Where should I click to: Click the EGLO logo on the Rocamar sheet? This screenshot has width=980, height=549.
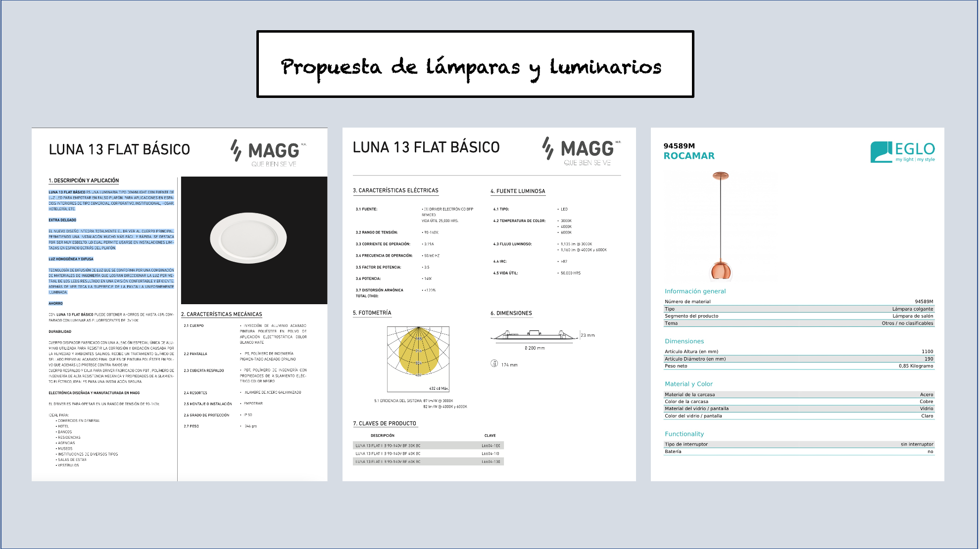902,152
